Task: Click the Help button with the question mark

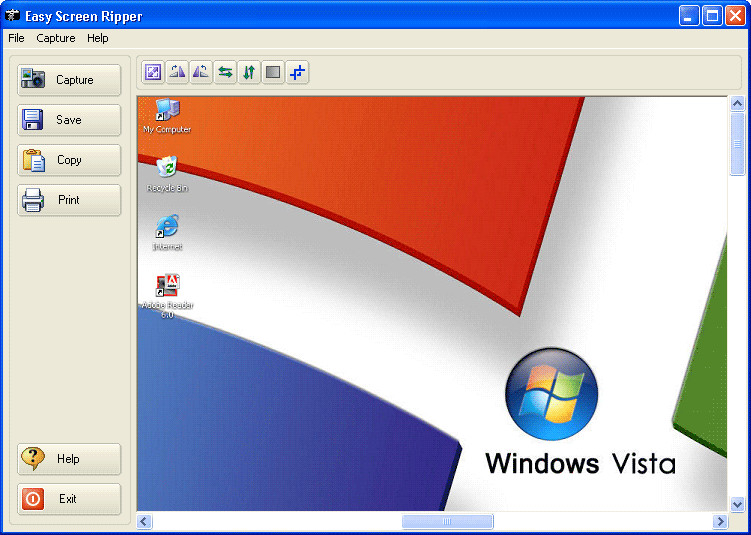Action: coord(69,459)
